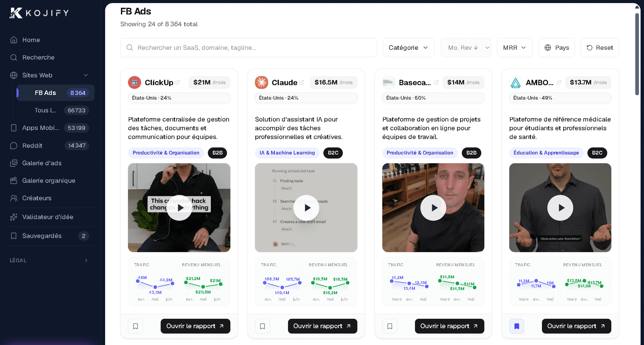Click the Apps Mobiles phone icon

click(x=14, y=128)
